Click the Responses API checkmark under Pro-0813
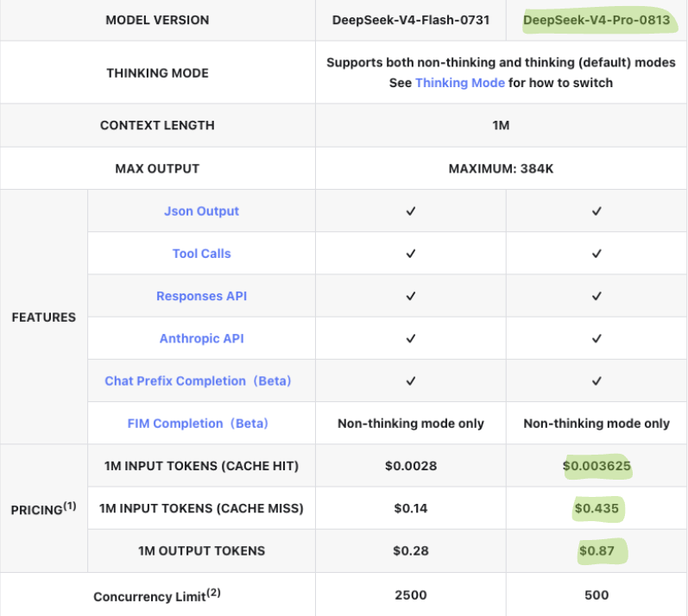 click(596, 297)
